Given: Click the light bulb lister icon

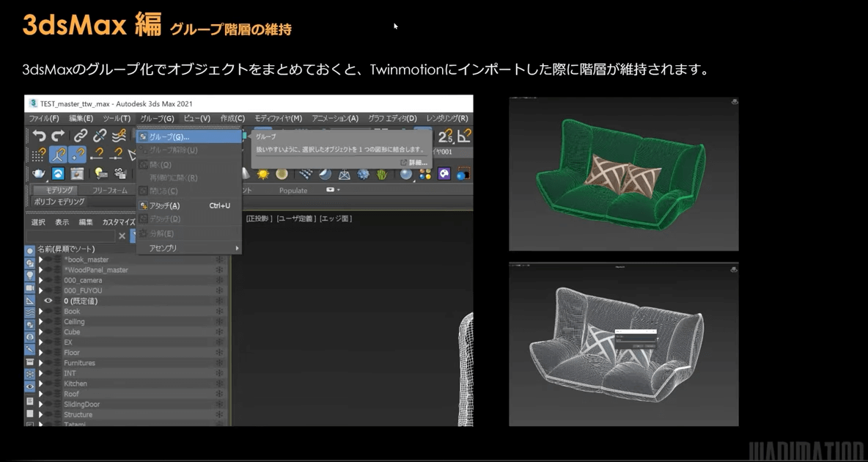Looking at the screenshot, I should pyautogui.click(x=100, y=174).
